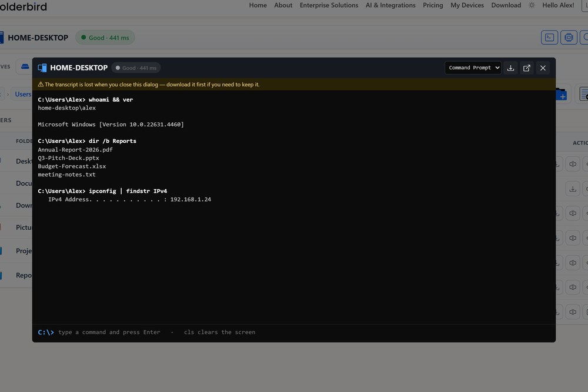Open AI & Integrations in the navbar

point(390,5)
